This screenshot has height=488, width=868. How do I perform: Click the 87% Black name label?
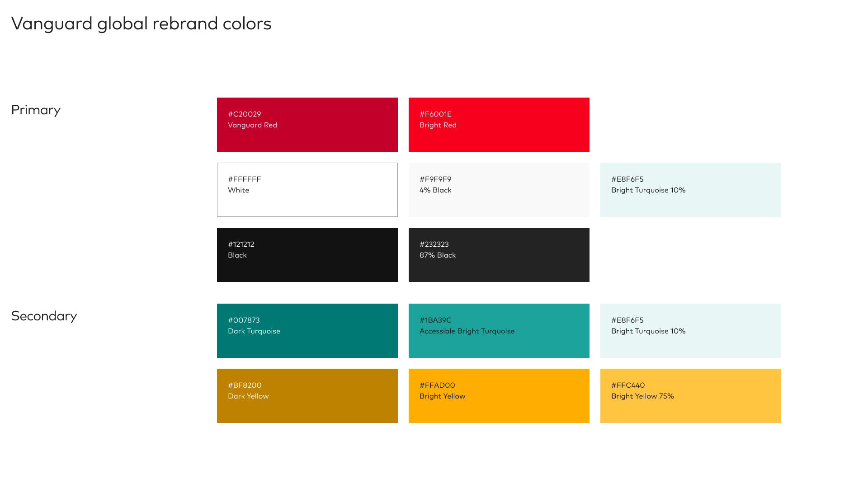[437, 255]
